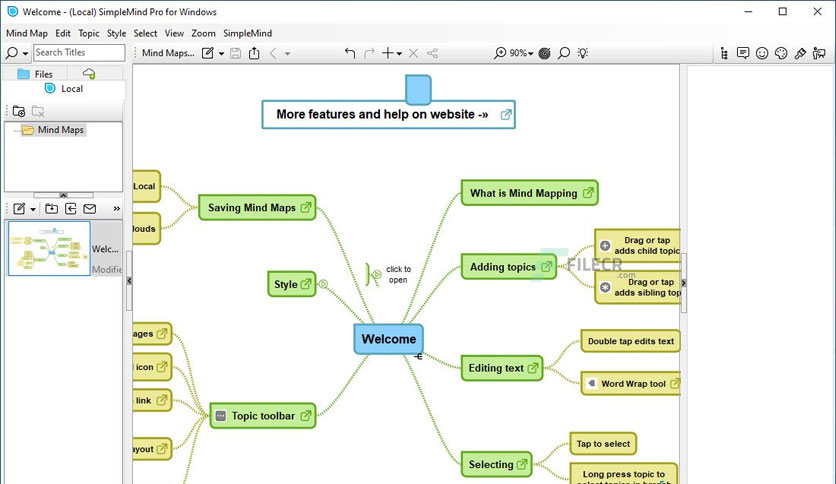Open the style palette icon

[x=781, y=53]
